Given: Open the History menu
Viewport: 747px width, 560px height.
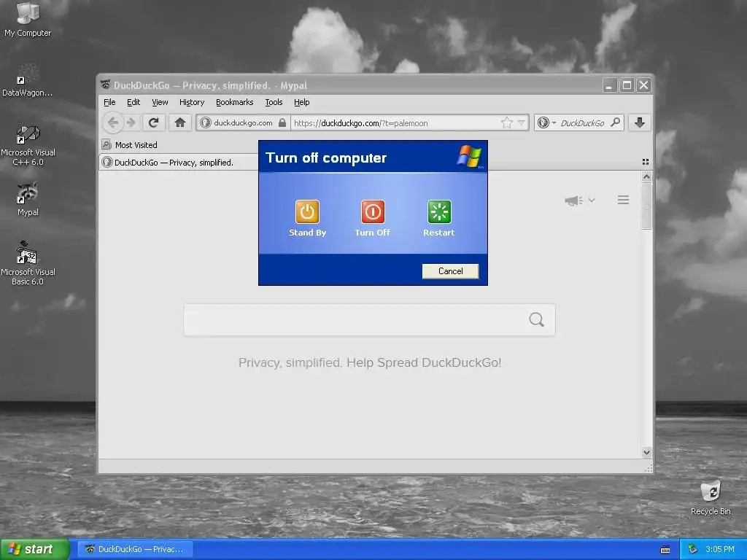Looking at the screenshot, I should (x=192, y=102).
